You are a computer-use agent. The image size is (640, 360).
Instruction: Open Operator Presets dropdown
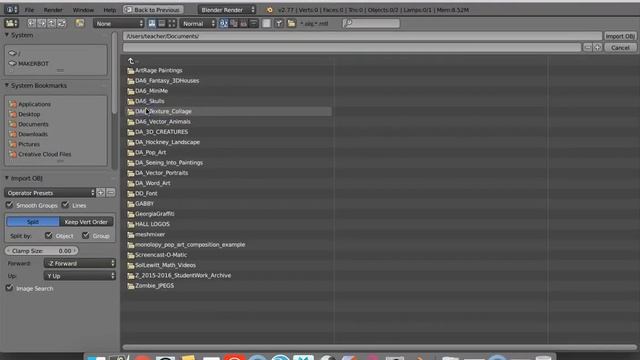50,193
